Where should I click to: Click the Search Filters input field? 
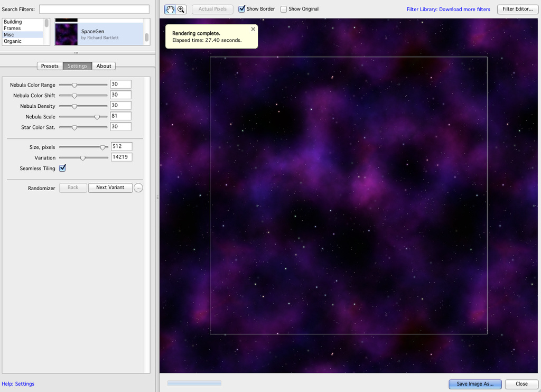click(94, 10)
